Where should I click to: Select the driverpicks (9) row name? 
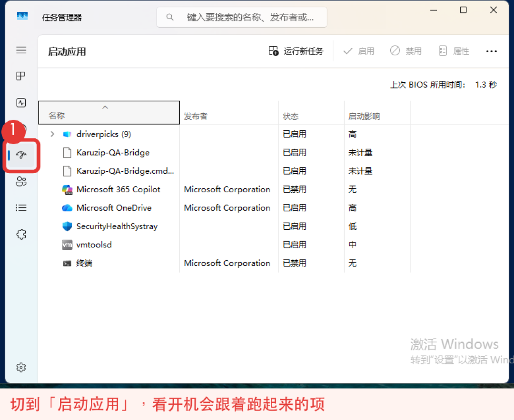click(104, 134)
